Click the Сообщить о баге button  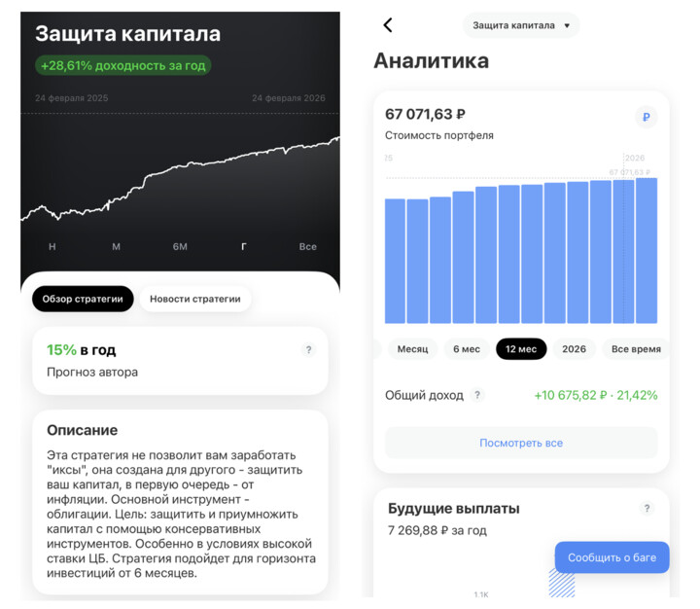(612, 557)
